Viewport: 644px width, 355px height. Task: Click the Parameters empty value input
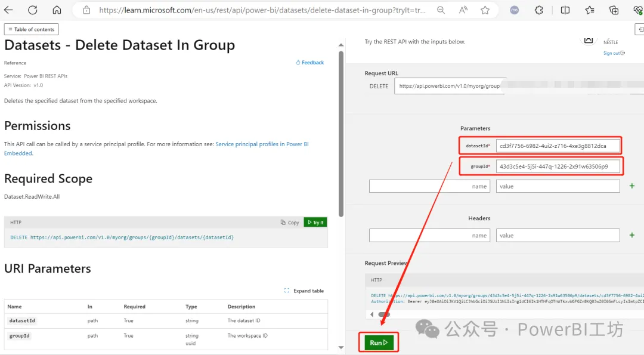(x=558, y=186)
